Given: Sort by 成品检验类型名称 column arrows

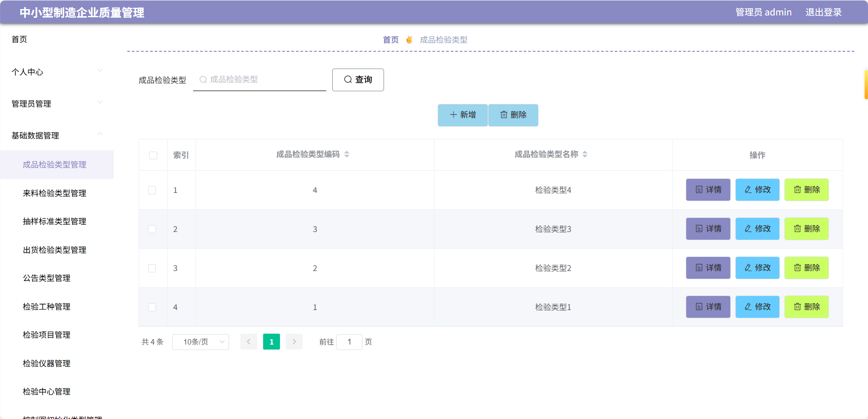Looking at the screenshot, I should pyautogui.click(x=585, y=154).
